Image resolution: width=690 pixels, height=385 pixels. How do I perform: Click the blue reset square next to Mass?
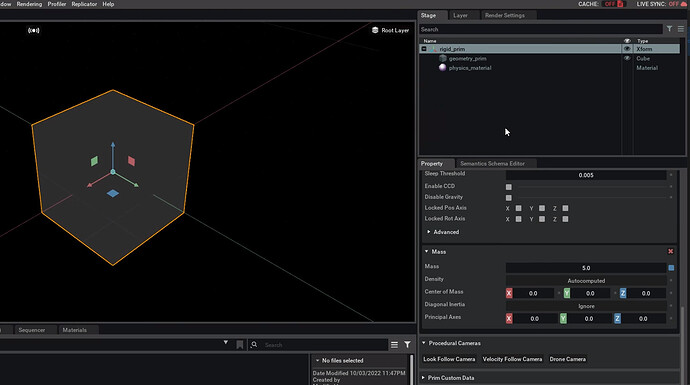(671, 268)
